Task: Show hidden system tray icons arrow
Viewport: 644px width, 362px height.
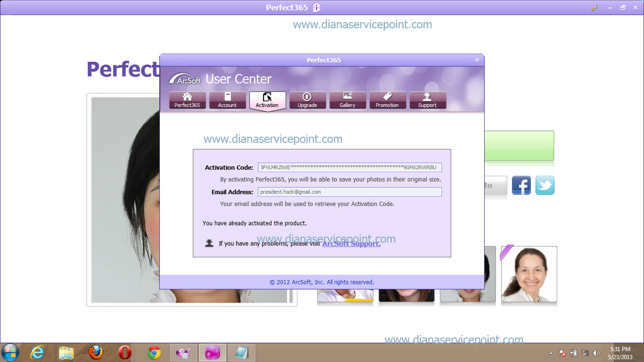Action: click(551, 353)
